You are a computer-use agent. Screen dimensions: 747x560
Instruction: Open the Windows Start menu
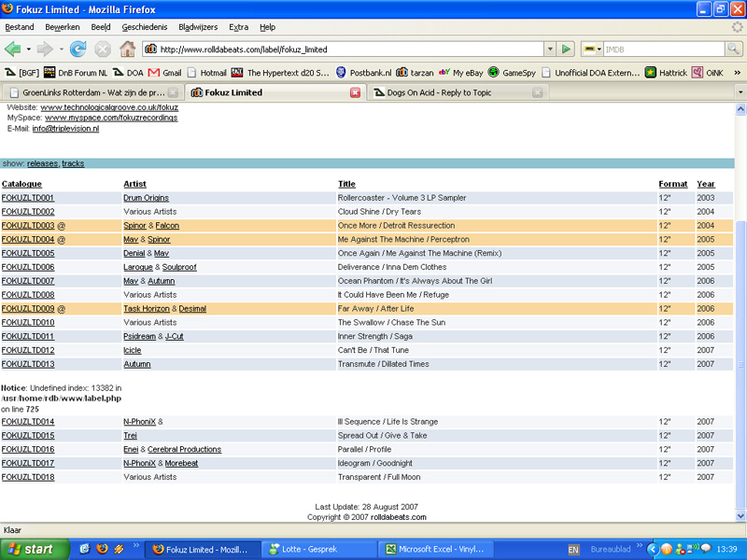[x=34, y=549]
